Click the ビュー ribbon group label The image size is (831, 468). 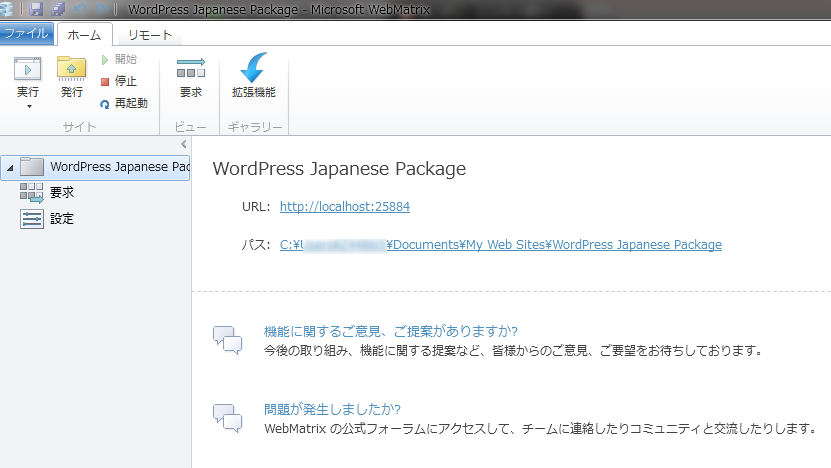(190, 127)
